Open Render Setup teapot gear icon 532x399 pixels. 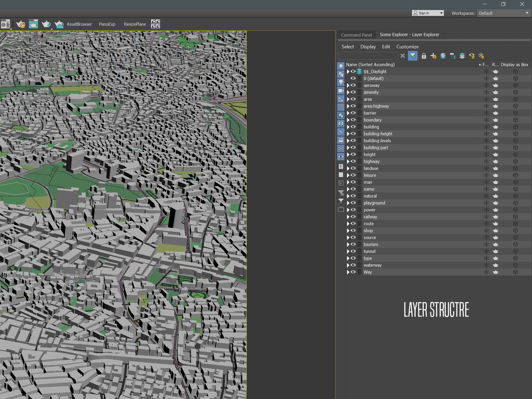click(21, 24)
